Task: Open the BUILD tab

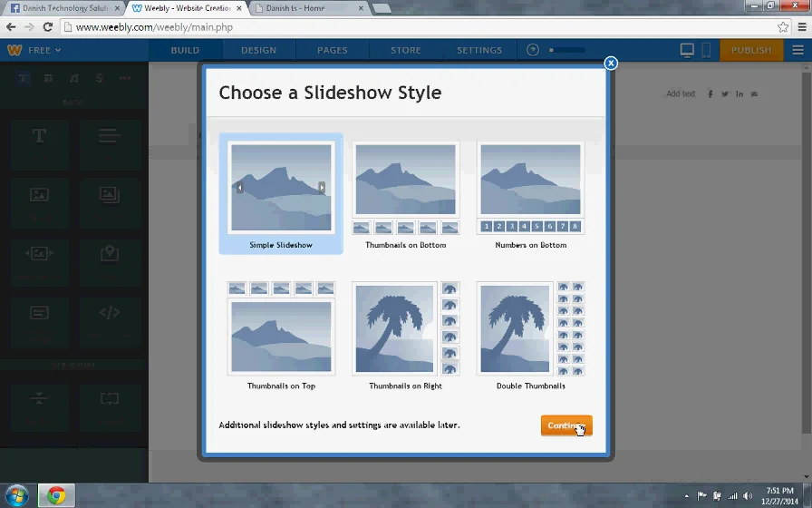Action: point(186,50)
